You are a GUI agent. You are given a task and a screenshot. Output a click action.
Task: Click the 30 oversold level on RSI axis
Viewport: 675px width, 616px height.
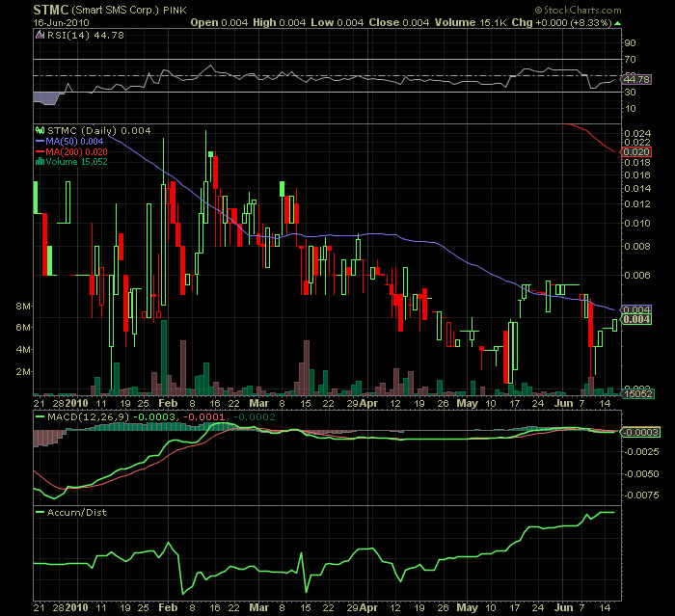point(631,93)
